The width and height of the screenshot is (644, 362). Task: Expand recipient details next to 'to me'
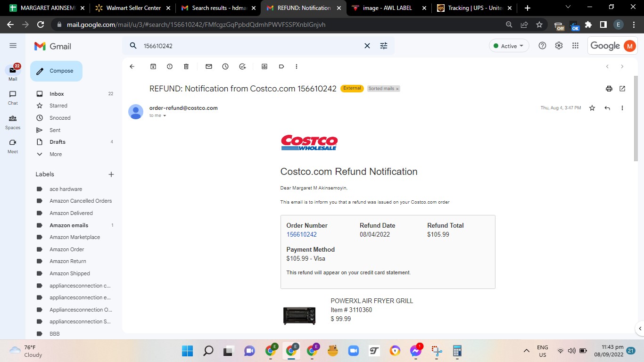[x=165, y=115]
